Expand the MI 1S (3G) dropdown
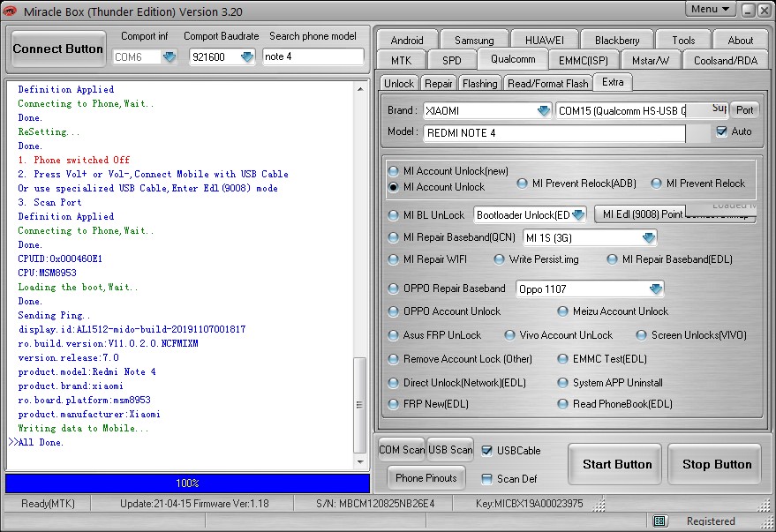 [x=648, y=238]
